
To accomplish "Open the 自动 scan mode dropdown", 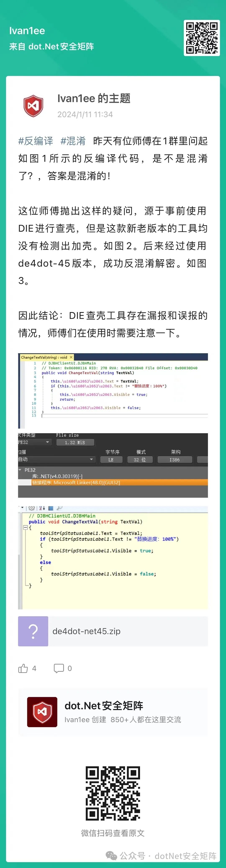I will click(x=56, y=459).
